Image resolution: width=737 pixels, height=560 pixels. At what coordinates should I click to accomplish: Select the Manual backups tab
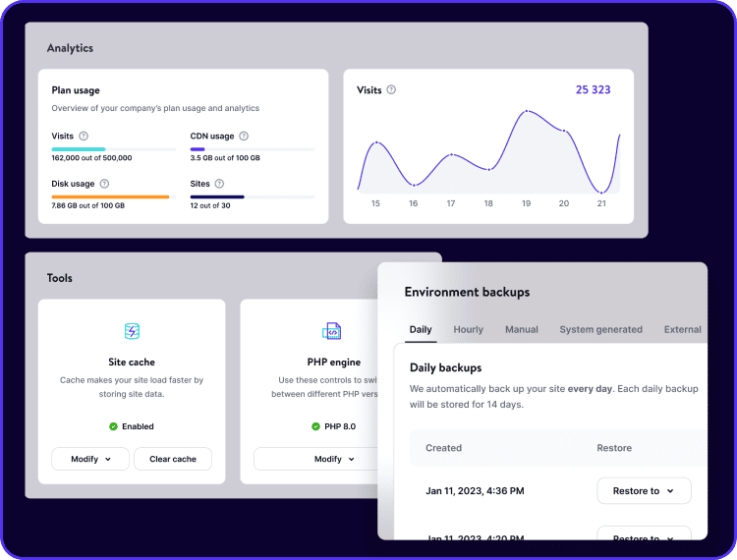coord(521,329)
